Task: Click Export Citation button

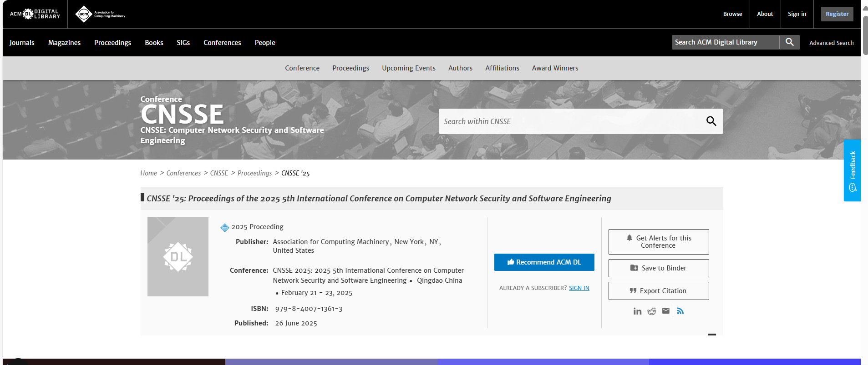Action: point(659,291)
